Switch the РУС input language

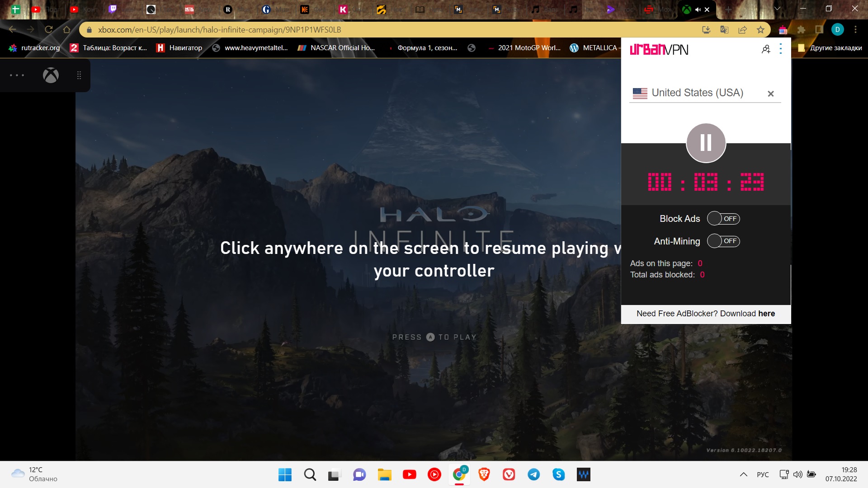pyautogui.click(x=763, y=474)
